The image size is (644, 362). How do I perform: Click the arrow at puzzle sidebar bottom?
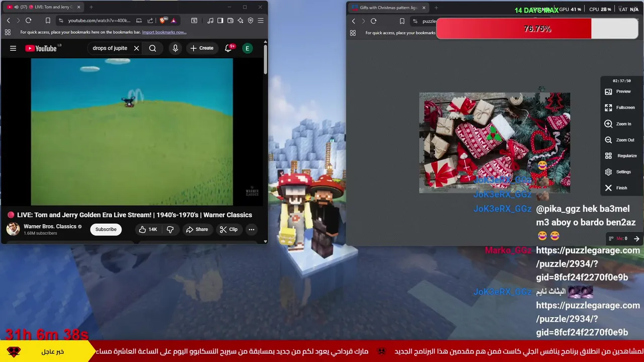coord(636,239)
